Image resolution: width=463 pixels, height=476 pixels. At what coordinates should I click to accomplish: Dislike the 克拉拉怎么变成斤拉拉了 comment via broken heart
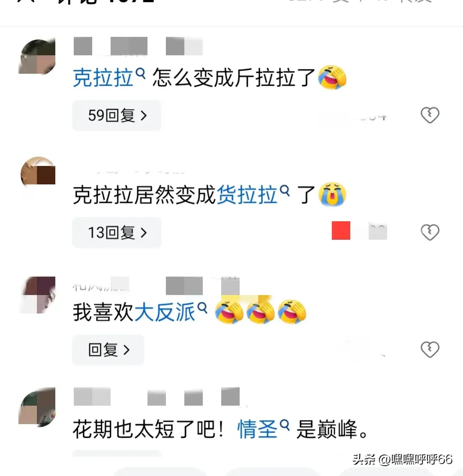pyautogui.click(x=430, y=115)
